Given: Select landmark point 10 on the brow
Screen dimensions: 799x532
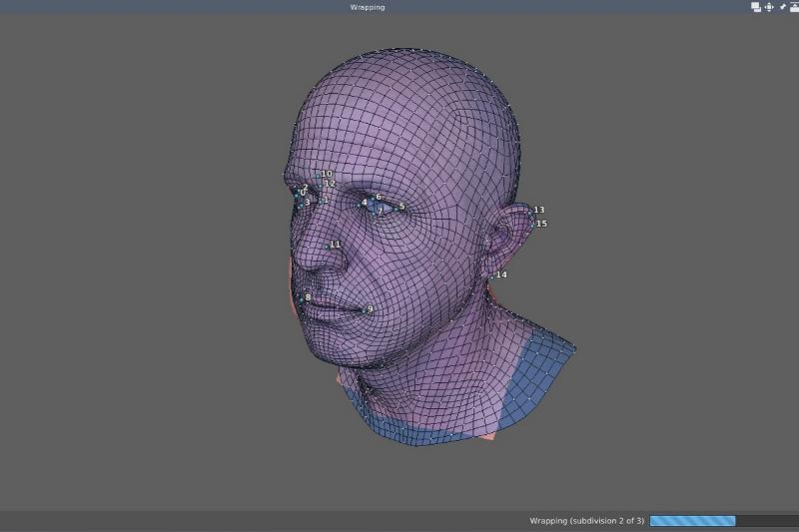Looking at the screenshot, I should (x=319, y=176).
